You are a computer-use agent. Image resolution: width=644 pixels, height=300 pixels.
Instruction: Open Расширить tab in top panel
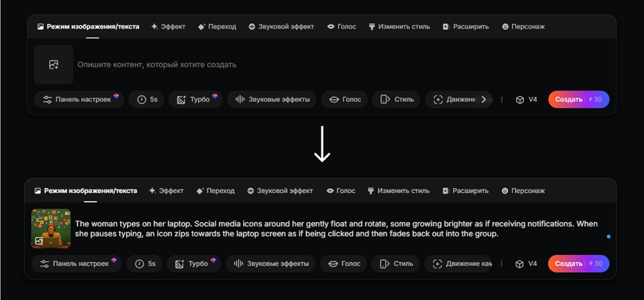pyautogui.click(x=466, y=26)
